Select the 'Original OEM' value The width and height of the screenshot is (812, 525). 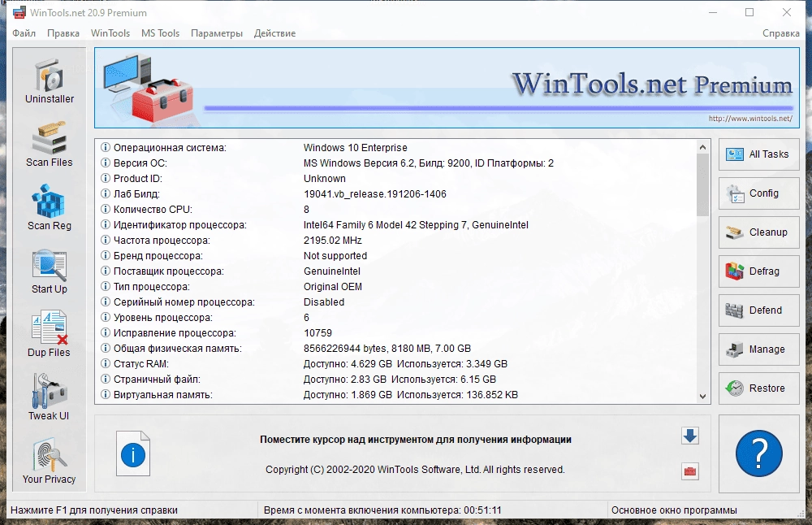[332, 287]
